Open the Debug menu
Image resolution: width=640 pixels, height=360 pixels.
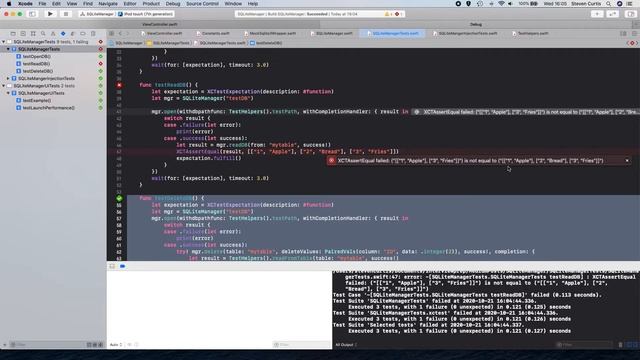coord(173,4)
